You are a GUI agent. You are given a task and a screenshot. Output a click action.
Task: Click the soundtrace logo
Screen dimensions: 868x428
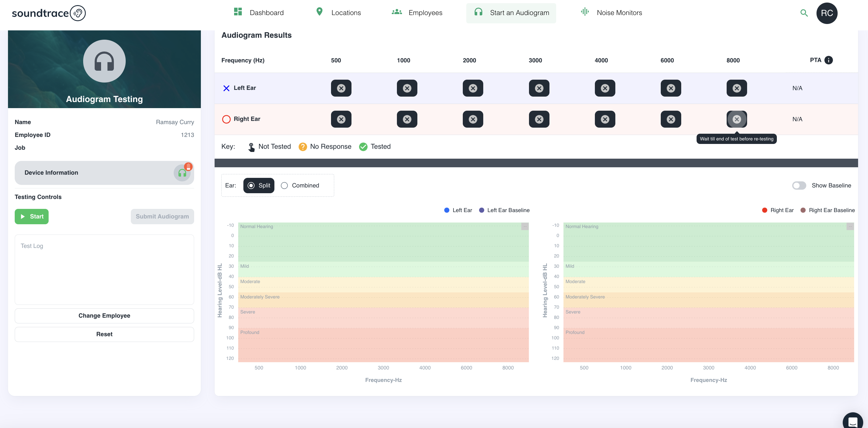tap(49, 13)
